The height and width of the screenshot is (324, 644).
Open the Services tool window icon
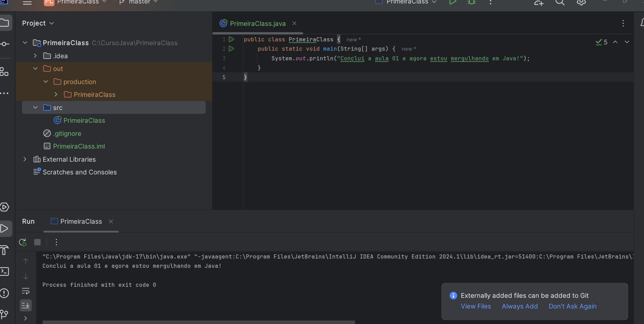[4, 207]
